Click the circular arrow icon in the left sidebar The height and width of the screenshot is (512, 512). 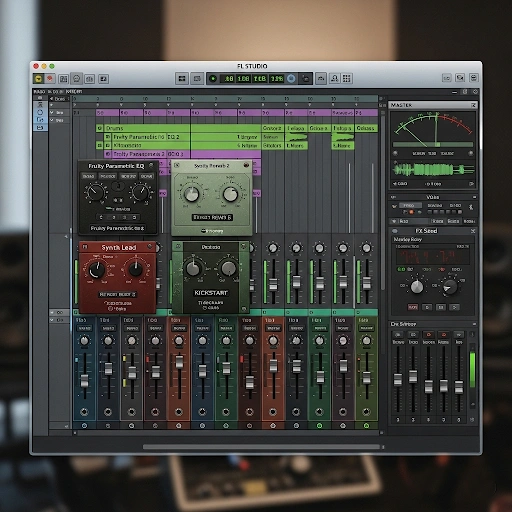[40, 112]
